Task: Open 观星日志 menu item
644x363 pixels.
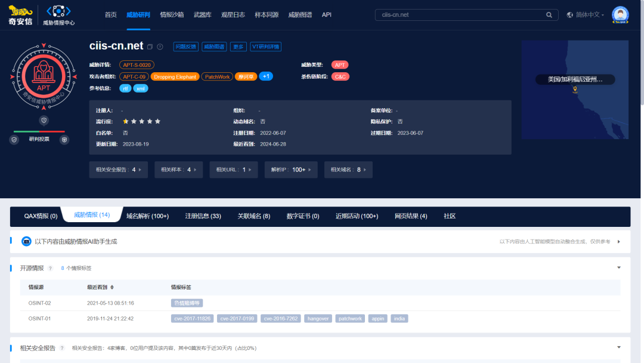Action: pyautogui.click(x=233, y=15)
